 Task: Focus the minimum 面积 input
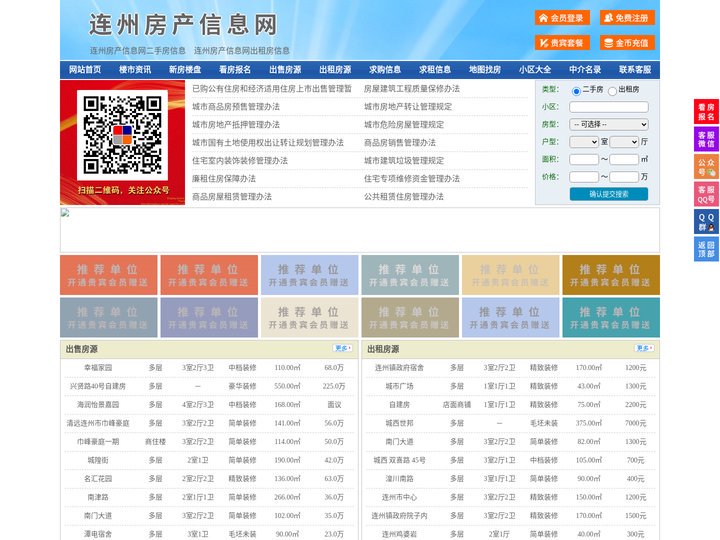584,159
